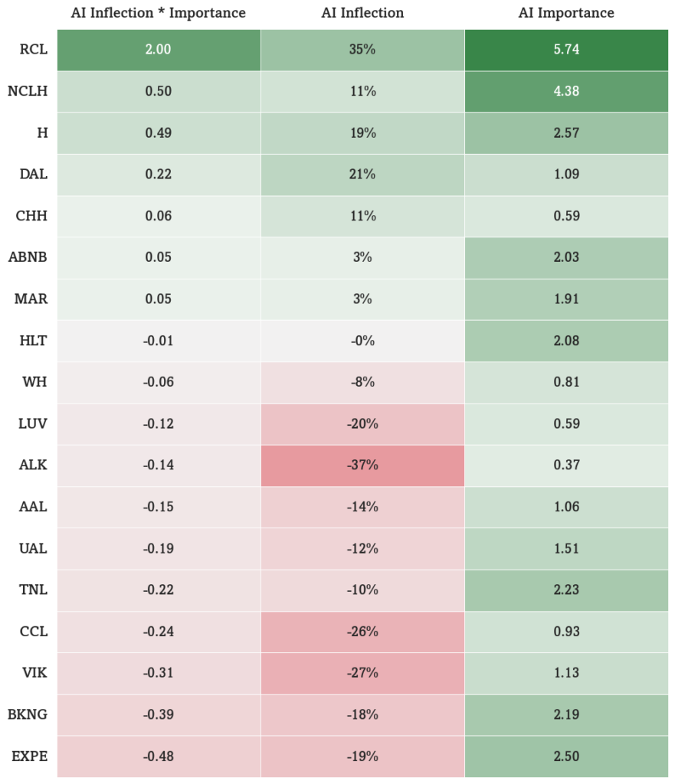Click HLT's -0% AI Inflection cell
The height and width of the screenshot is (784, 675).
[x=362, y=341]
